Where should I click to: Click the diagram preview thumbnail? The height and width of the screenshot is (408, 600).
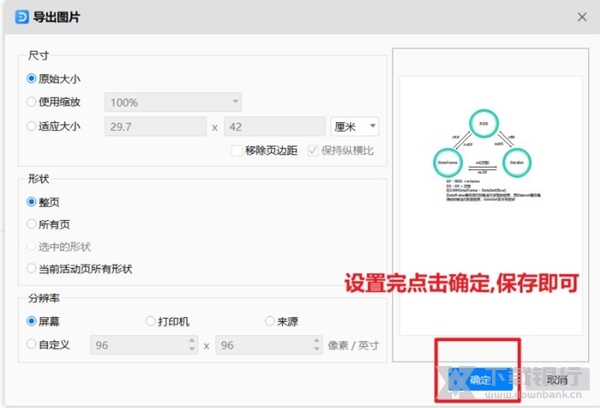491,206
